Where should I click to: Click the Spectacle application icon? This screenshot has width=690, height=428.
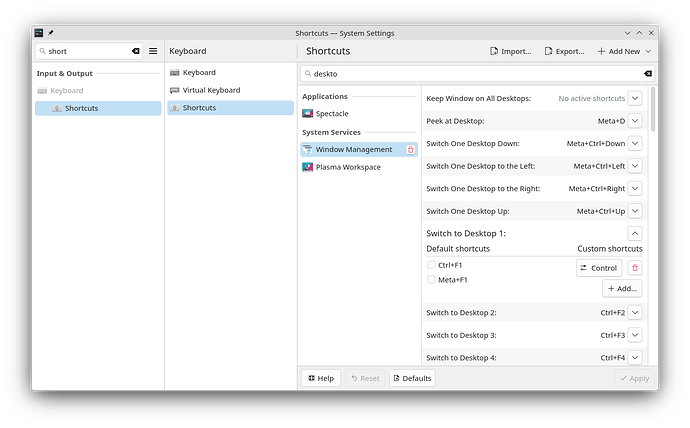pyautogui.click(x=308, y=113)
